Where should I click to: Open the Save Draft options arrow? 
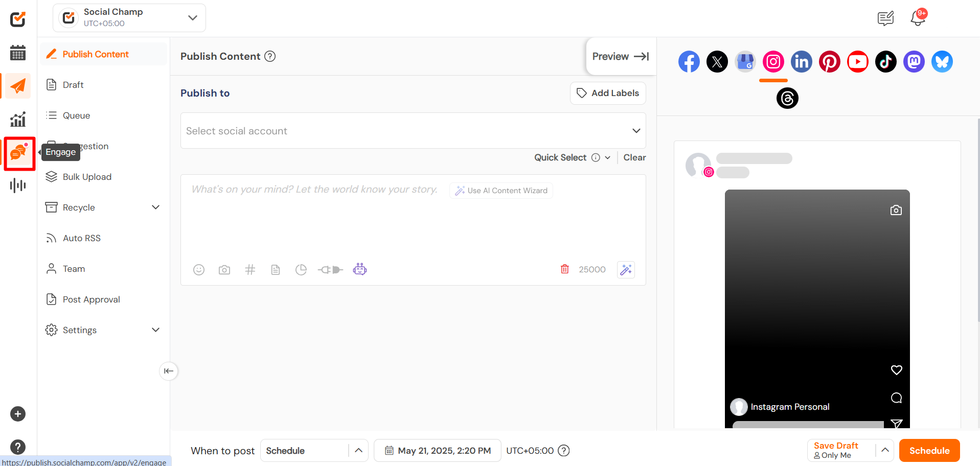(885, 450)
